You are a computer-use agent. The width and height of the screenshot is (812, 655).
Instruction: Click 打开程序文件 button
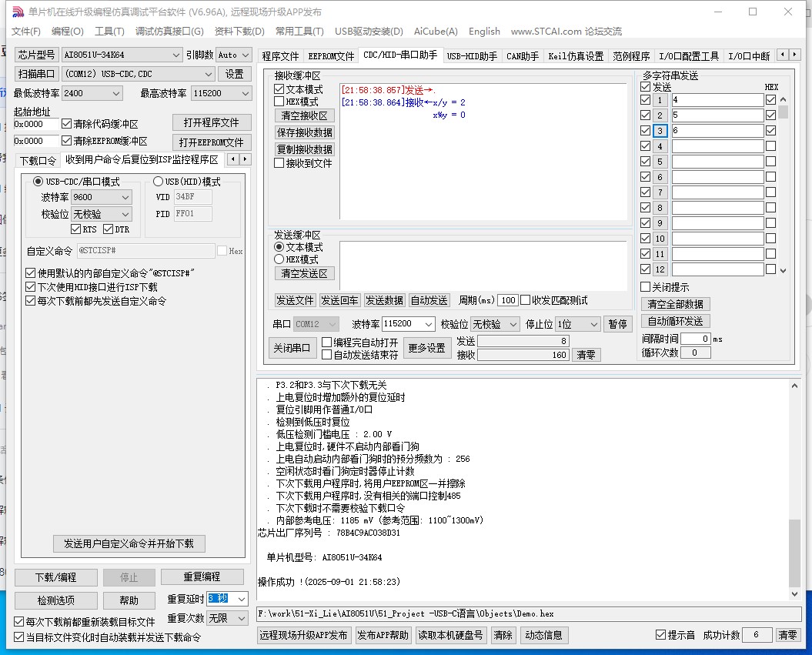tap(212, 122)
